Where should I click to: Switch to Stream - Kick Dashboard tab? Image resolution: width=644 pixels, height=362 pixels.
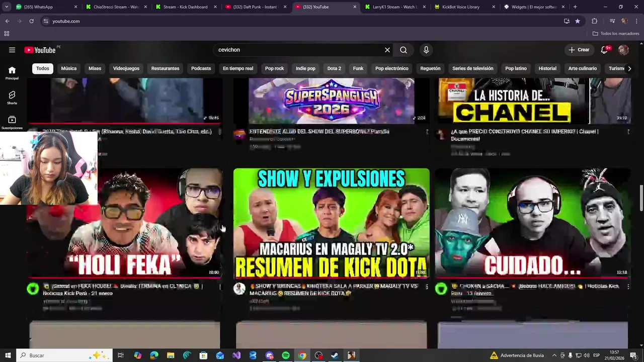pos(186,7)
